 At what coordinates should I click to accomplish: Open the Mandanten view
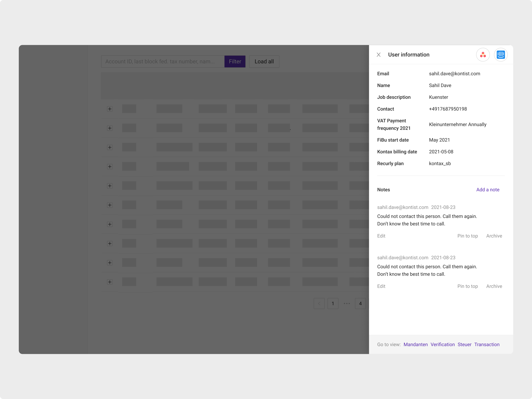click(x=416, y=344)
